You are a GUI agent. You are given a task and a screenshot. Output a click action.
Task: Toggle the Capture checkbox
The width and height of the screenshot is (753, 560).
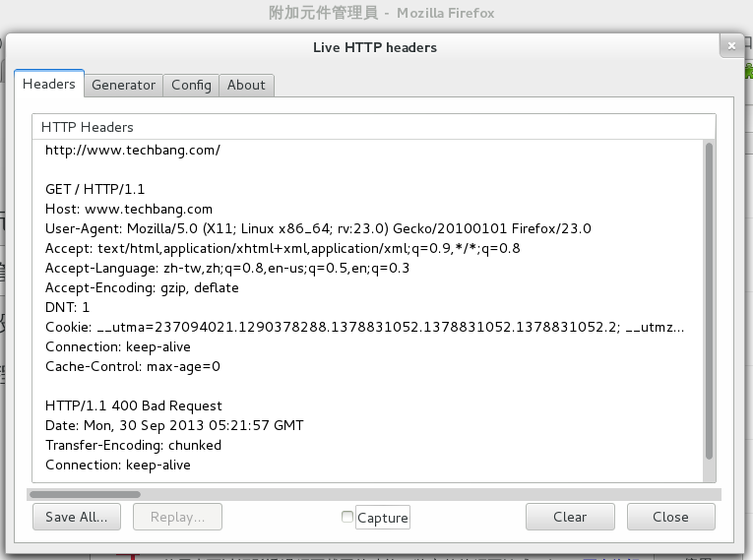tap(346, 517)
